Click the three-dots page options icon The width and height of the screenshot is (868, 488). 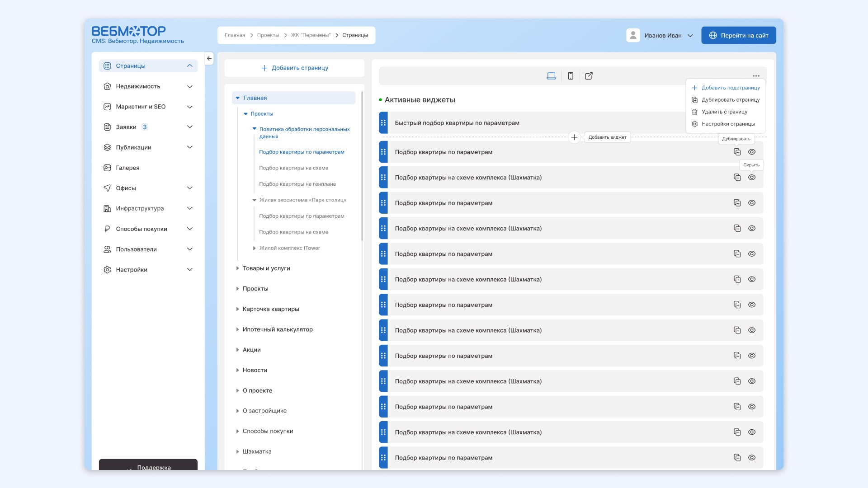(x=756, y=76)
